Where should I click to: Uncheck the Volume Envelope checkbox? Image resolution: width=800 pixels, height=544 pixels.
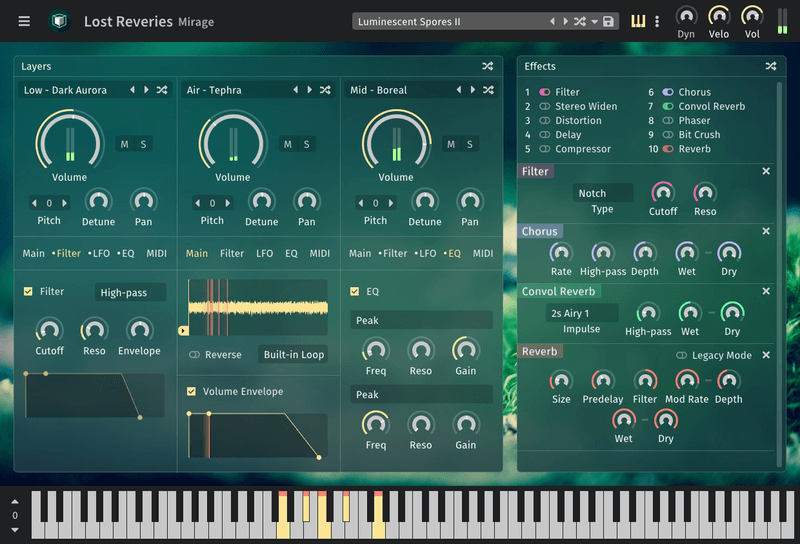click(192, 391)
